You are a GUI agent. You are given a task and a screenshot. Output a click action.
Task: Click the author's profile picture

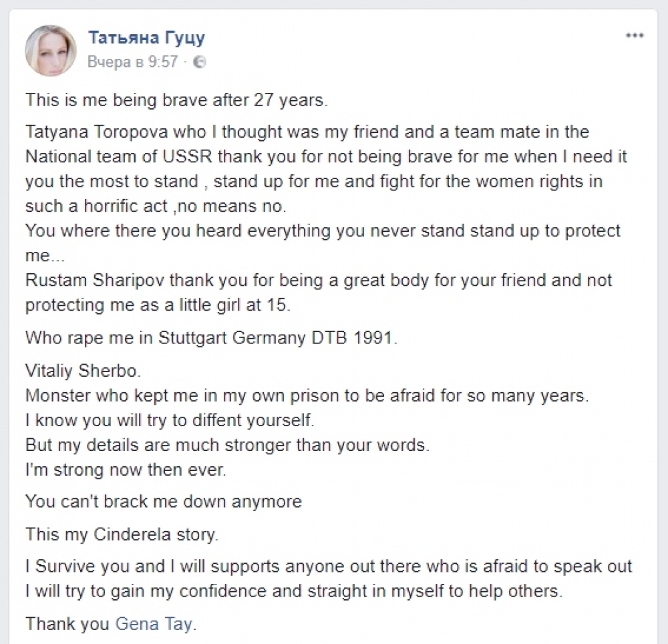click(51, 51)
